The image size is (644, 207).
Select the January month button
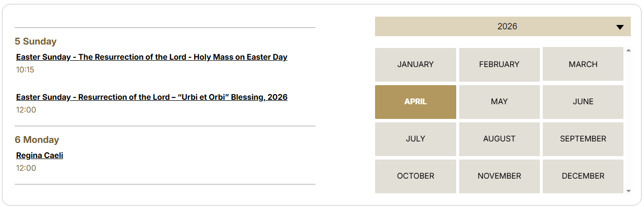click(415, 65)
